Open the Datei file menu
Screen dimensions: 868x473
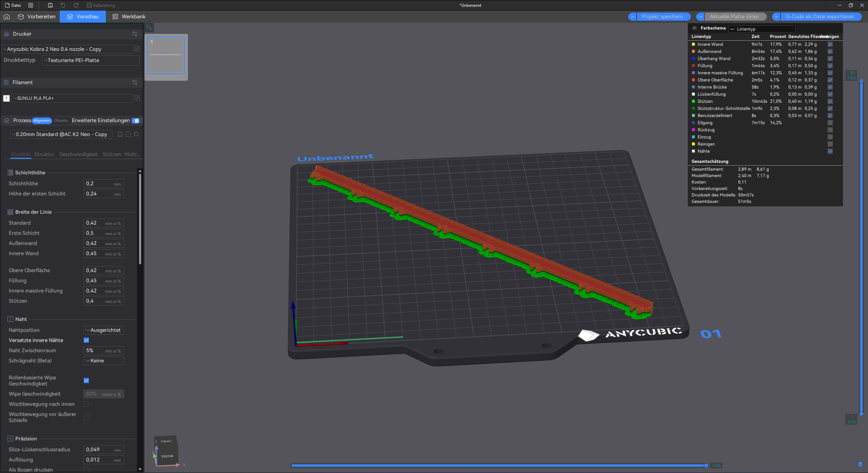pos(13,5)
